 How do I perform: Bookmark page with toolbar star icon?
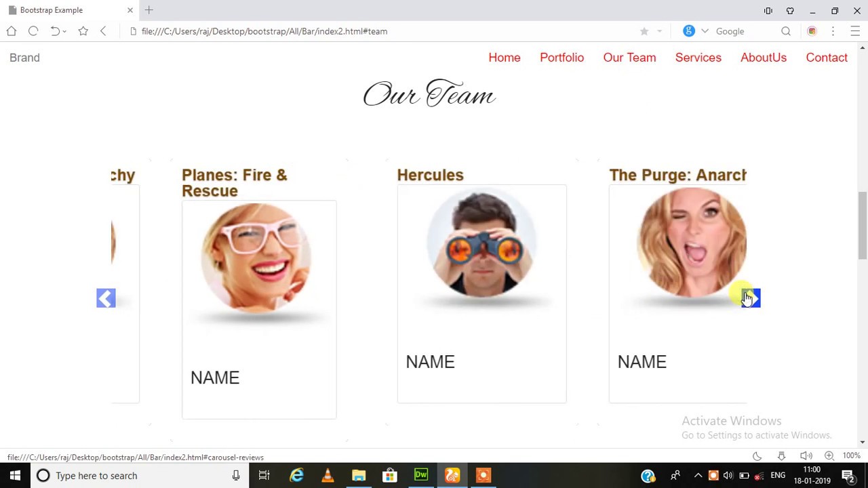[83, 31]
